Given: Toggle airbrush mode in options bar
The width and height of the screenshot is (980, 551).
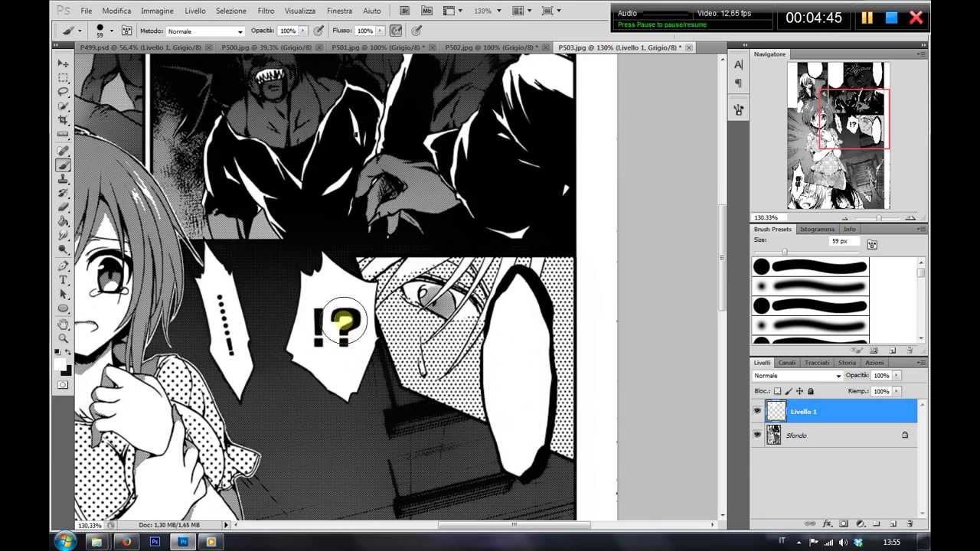Looking at the screenshot, I should click(x=396, y=31).
